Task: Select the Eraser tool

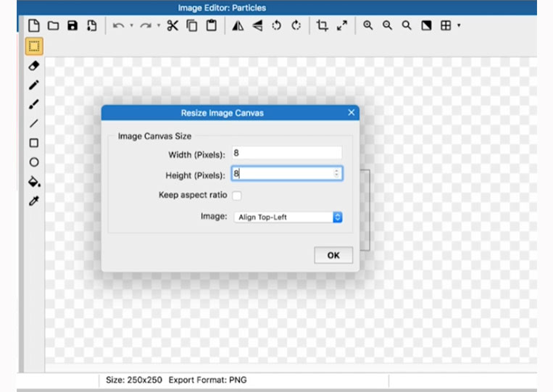Action: [34, 65]
